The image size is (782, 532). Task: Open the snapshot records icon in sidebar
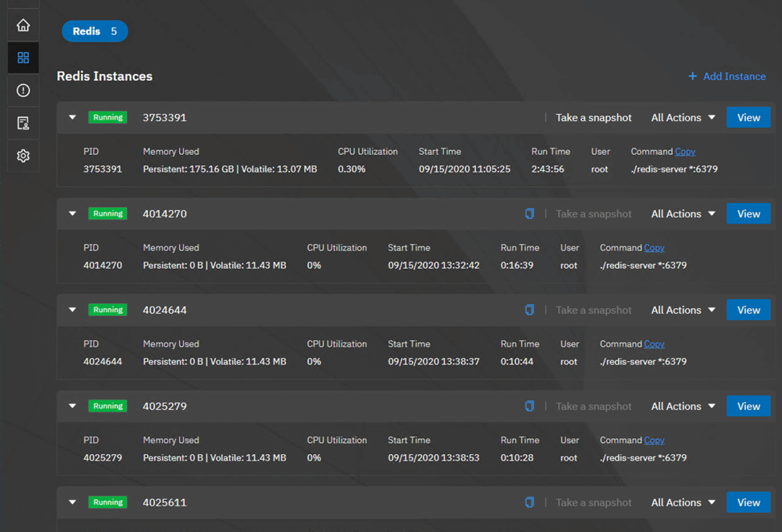click(x=23, y=123)
